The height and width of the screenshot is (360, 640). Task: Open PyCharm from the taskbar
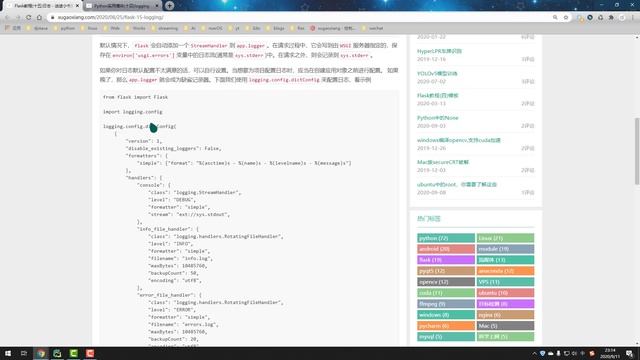(x=57, y=353)
